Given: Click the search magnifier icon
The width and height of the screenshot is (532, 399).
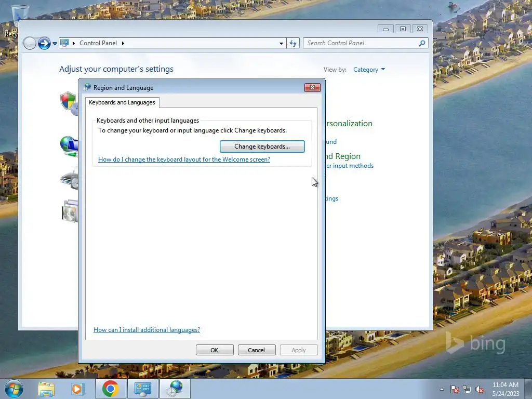Looking at the screenshot, I should click(x=422, y=43).
